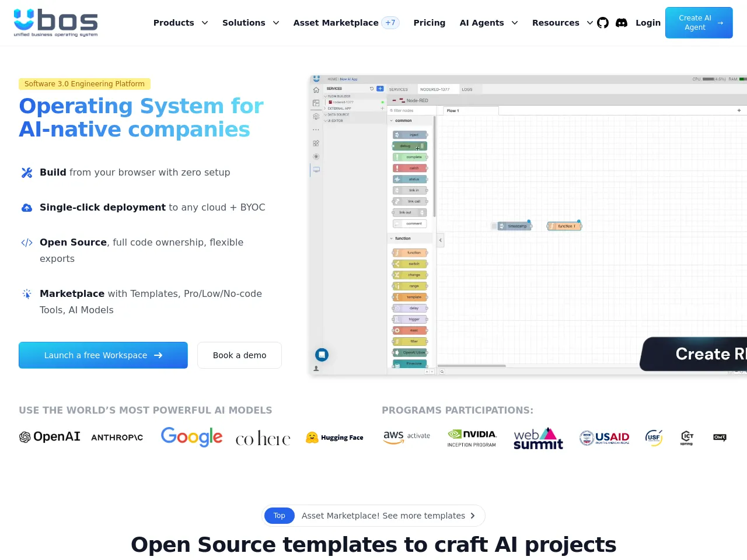
Task: Go to the Pricing page
Action: 429,23
